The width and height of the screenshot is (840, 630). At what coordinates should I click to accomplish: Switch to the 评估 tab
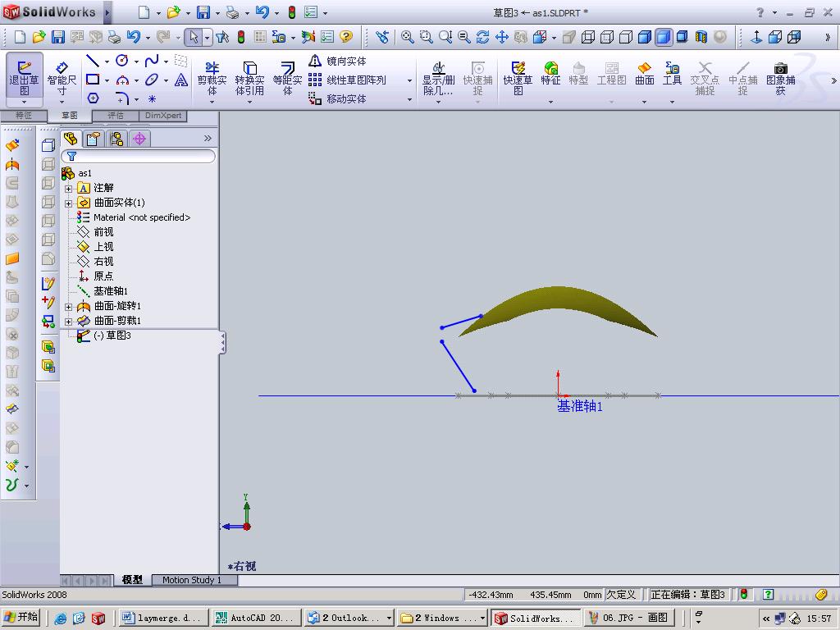coord(116,115)
